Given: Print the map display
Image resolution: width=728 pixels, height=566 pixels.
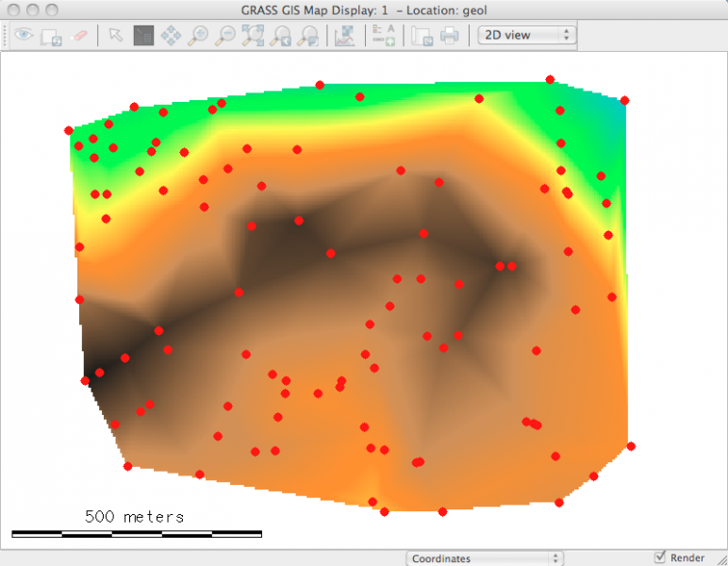Looking at the screenshot, I should tap(450, 36).
